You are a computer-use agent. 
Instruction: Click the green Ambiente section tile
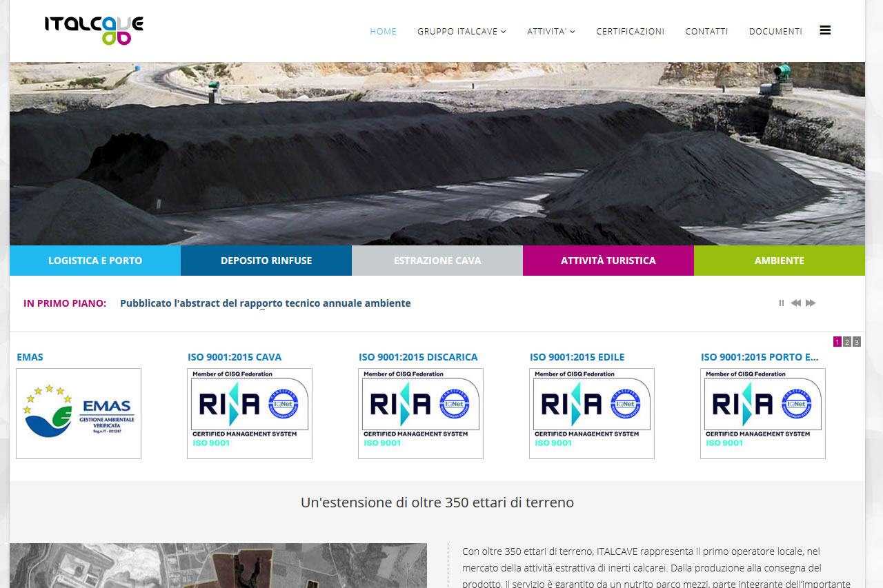click(x=780, y=261)
